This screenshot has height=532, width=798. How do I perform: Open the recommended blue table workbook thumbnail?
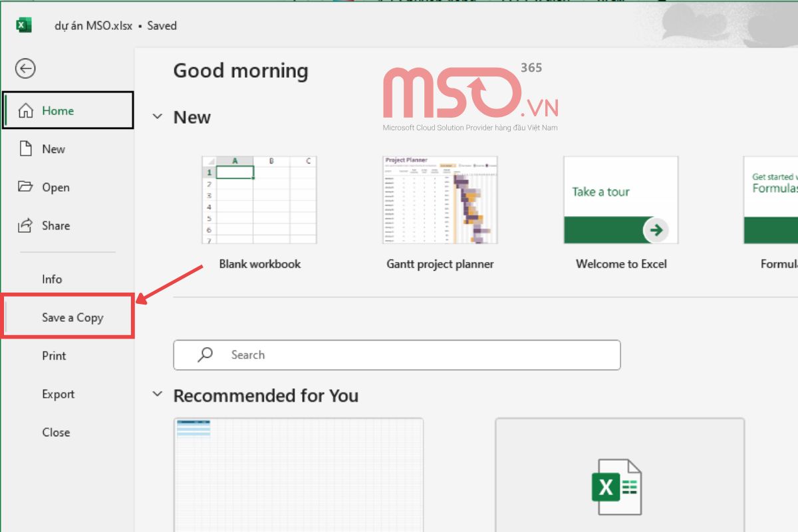[298, 475]
